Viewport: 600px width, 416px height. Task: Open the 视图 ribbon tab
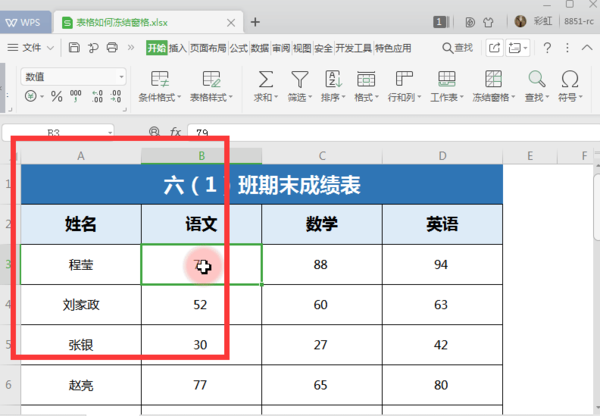pyautogui.click(x=302, y=48)
